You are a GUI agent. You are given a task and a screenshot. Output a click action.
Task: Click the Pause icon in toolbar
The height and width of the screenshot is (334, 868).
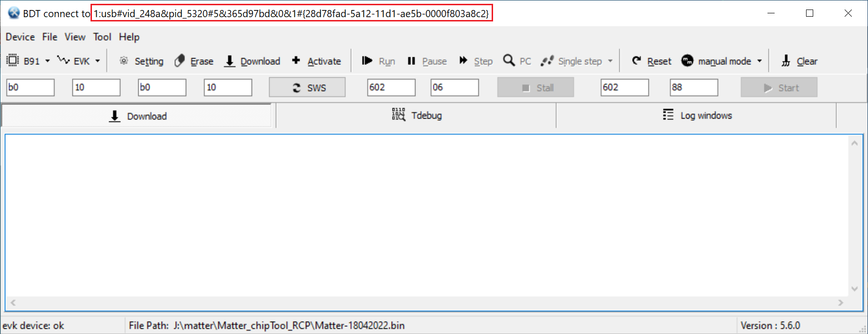pyautogui.click(x=412, y=61)
